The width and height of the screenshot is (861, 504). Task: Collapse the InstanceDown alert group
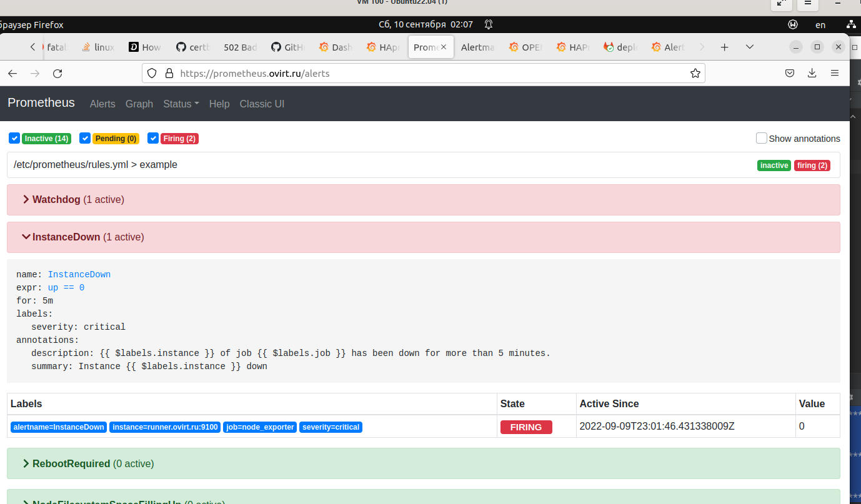423,237
